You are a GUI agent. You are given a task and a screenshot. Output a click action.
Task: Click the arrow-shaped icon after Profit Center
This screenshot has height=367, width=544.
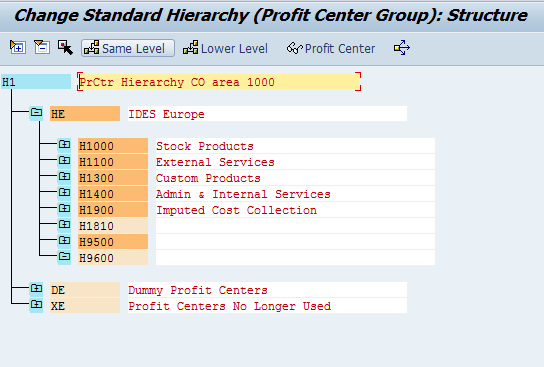[402, 48]
